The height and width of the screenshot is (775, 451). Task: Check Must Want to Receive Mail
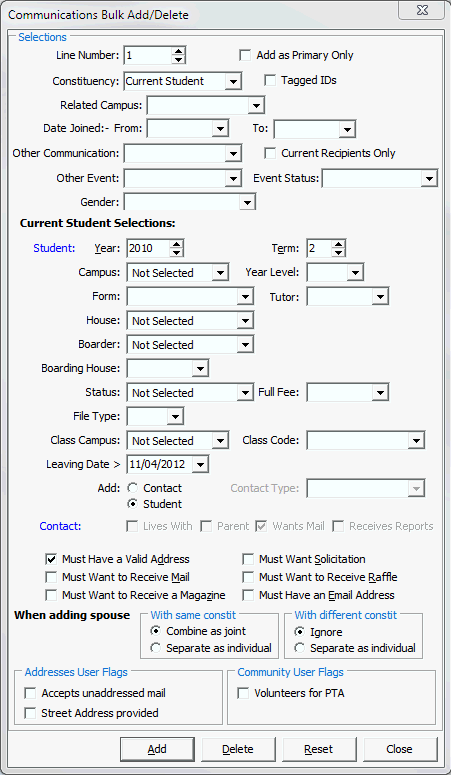click(x=51, y=577)
